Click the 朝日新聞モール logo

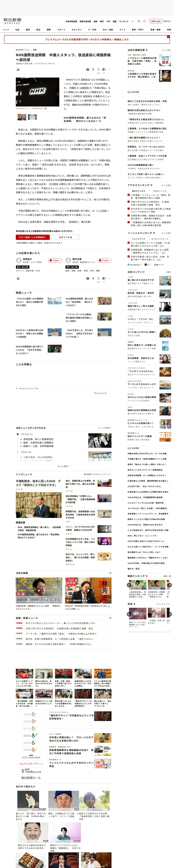(31, 778)
